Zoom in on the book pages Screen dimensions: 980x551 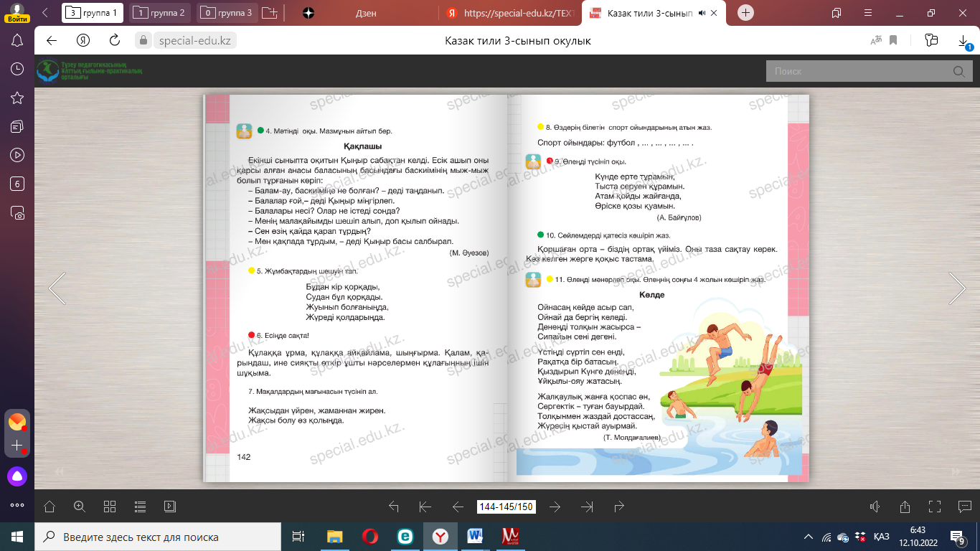(x=80, y=507)
